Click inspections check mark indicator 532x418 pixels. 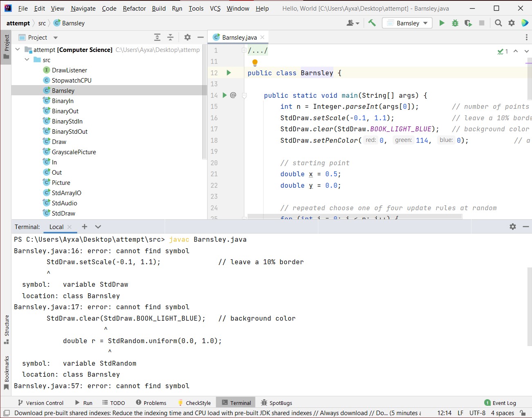tap(503, 51)
